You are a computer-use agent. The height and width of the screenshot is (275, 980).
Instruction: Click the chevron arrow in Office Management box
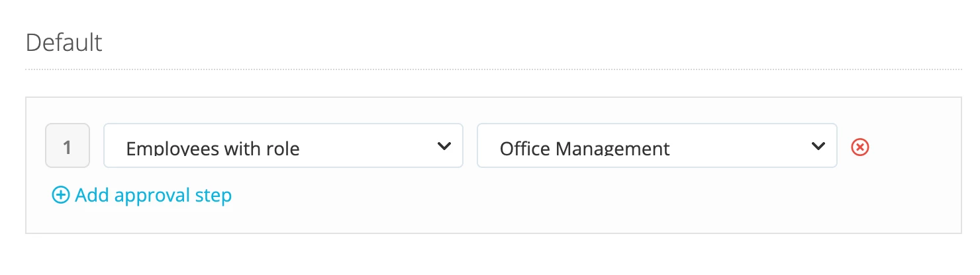(x=818, y=145)
